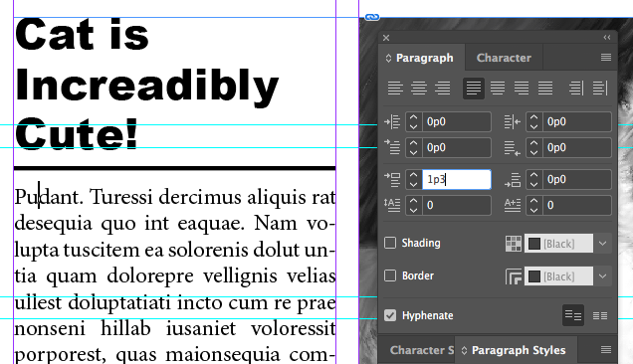The width and height of the screenshot is (633, 364).
Task: Step the First Line Left Indent value
Action: coord(413,148)
